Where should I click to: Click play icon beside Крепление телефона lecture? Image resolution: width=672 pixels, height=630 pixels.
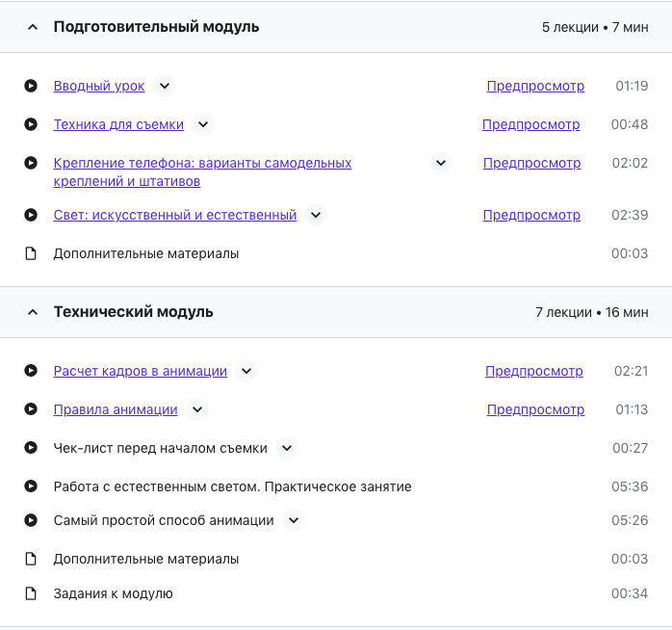(x=31, y=163)
